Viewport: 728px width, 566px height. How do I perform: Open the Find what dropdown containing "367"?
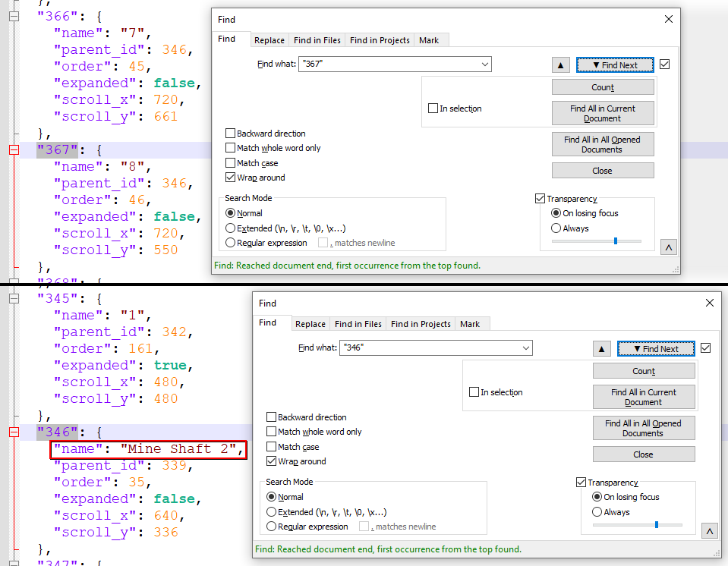coord(484,64)
